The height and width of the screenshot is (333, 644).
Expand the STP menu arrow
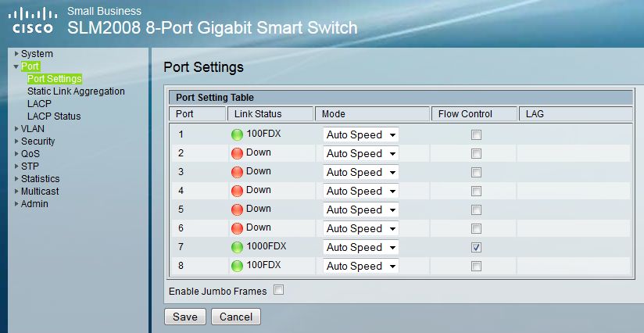click(x=16, y=166)
